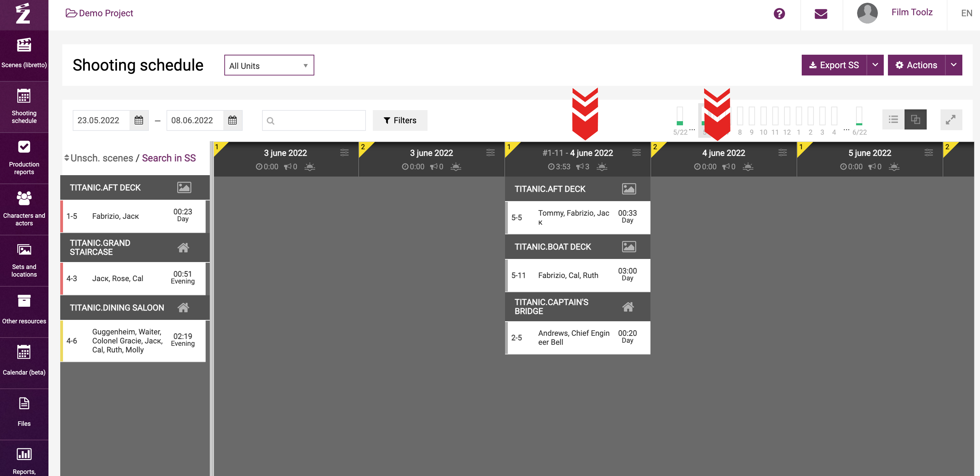The image size is (980, 476).
Task: Expand Actions dropdown arrow
Action: point(953,65)
